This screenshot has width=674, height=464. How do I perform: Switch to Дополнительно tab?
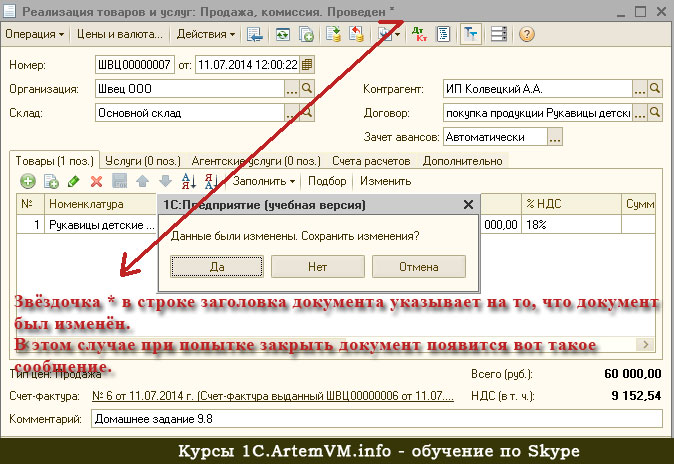pos(463,161)
